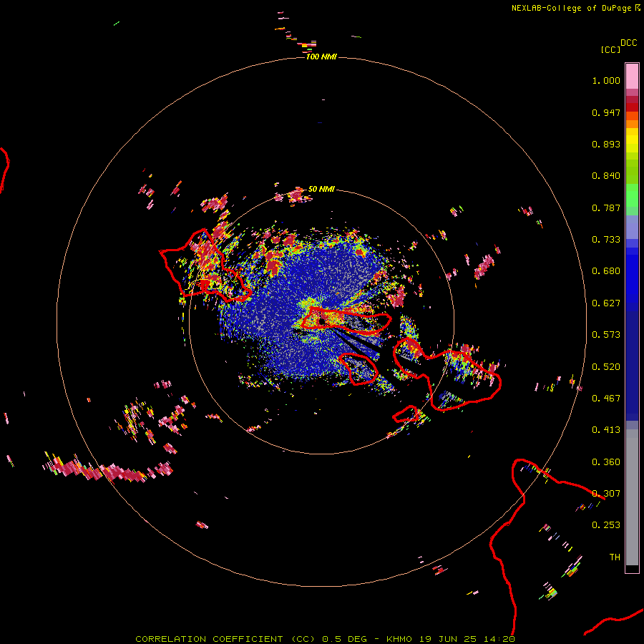
Task: Click the [CC] units label
Action: point(610,49)
